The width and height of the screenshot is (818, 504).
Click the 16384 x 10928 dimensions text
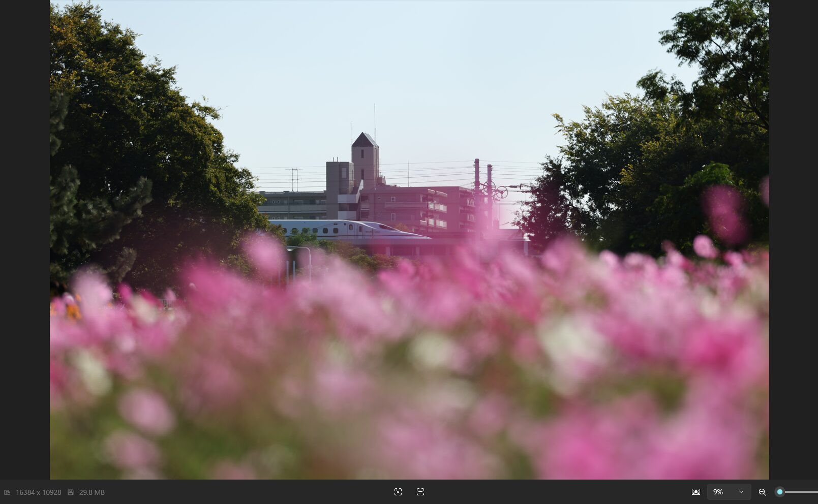pos(38,492)
